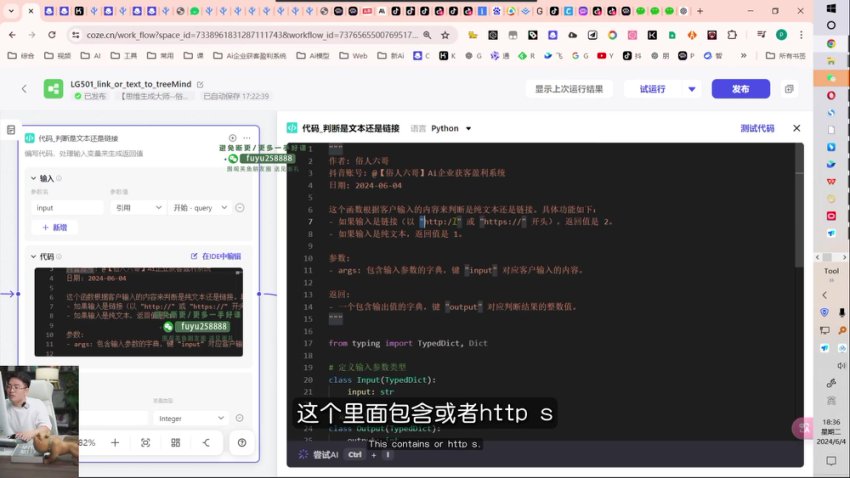Open the left sidebar panel icon
This screenshot has width=850, height=478.
click(11, 131)
